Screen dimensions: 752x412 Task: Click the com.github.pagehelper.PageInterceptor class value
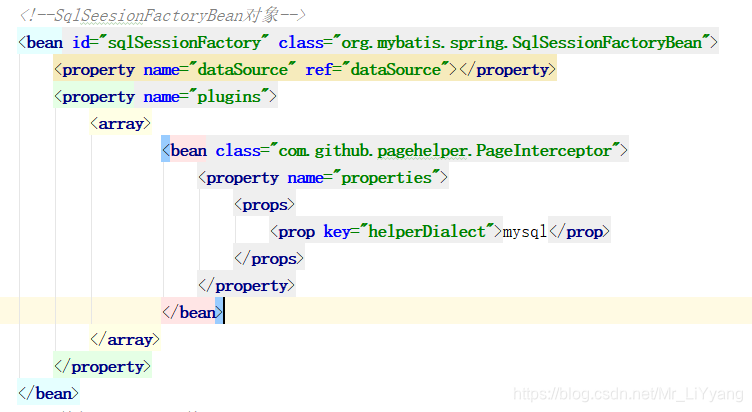click(446, 151)
